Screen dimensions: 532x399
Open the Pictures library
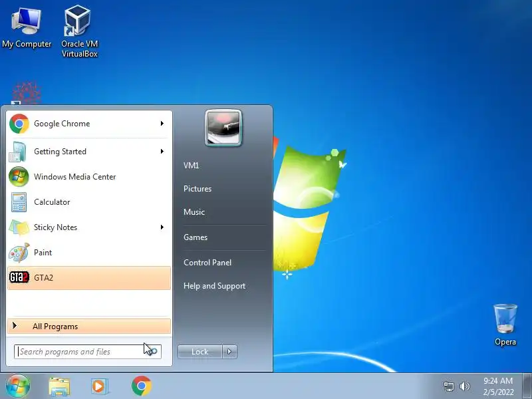click(x=198, y=189)
